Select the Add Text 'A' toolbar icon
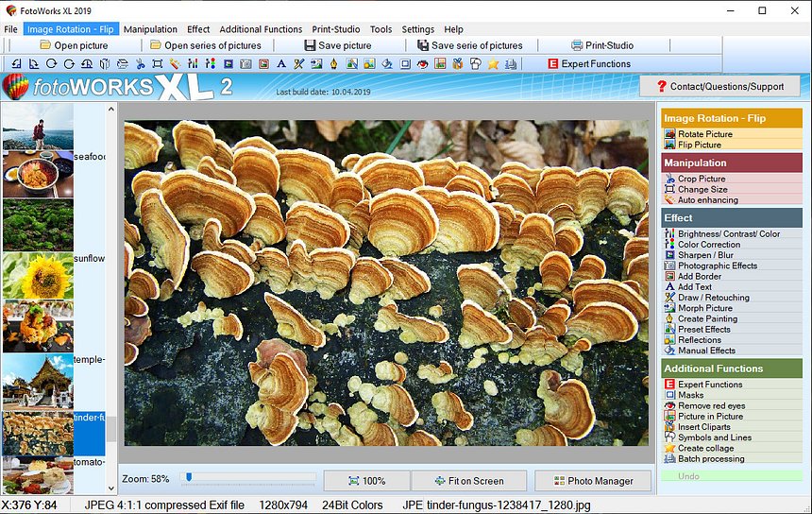Viewport: 812px width, 514px height. click(281, 63)
